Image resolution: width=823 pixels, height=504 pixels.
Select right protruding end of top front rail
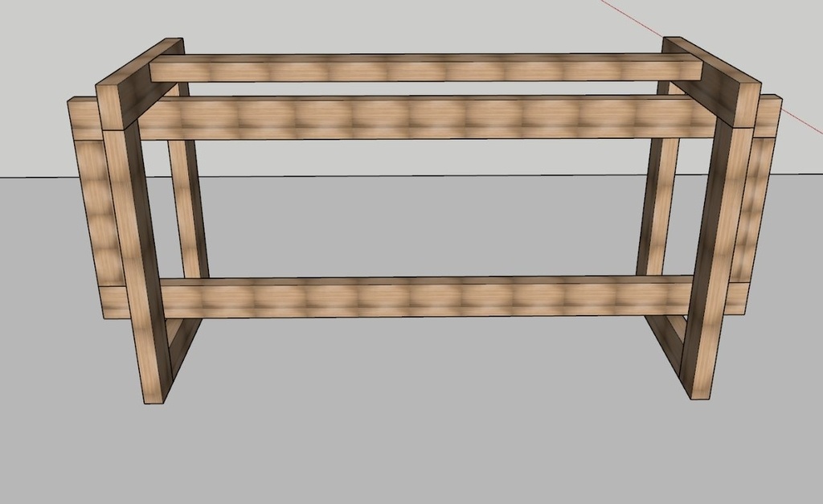tap(769, 117)
